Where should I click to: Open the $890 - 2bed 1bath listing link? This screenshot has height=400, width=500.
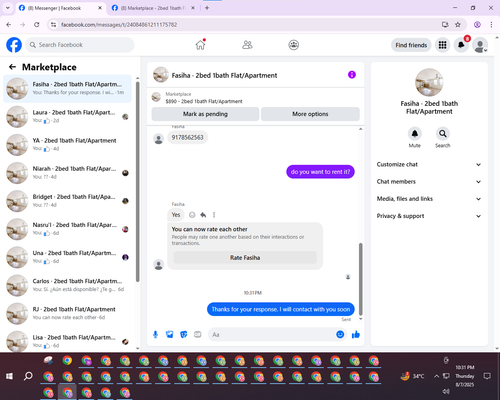[204, 101]
